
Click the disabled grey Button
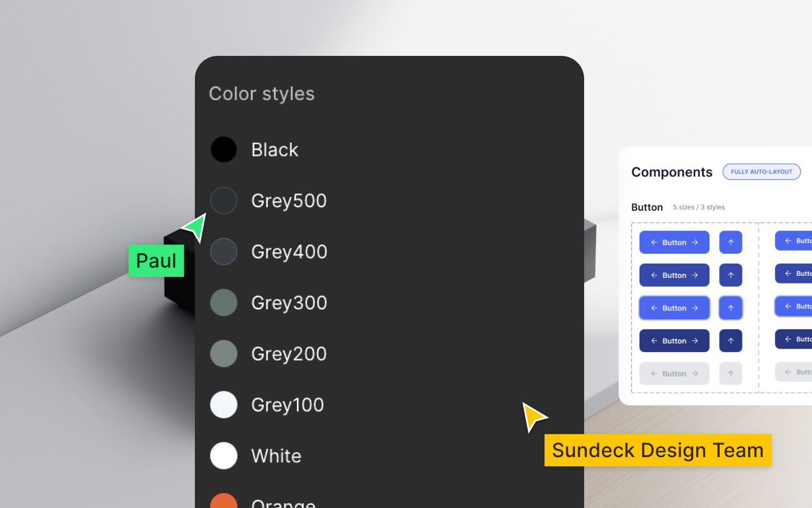click(674, 373)
